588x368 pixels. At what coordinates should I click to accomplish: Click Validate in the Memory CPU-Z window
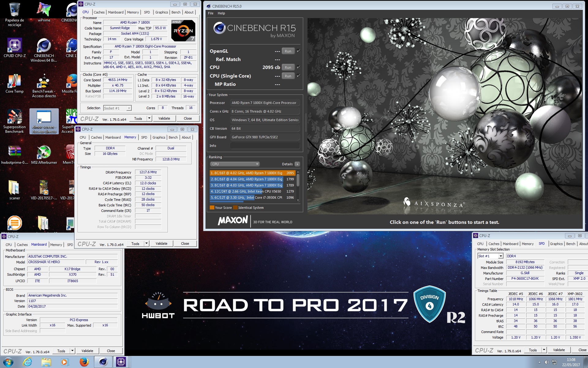click(161, 243)
